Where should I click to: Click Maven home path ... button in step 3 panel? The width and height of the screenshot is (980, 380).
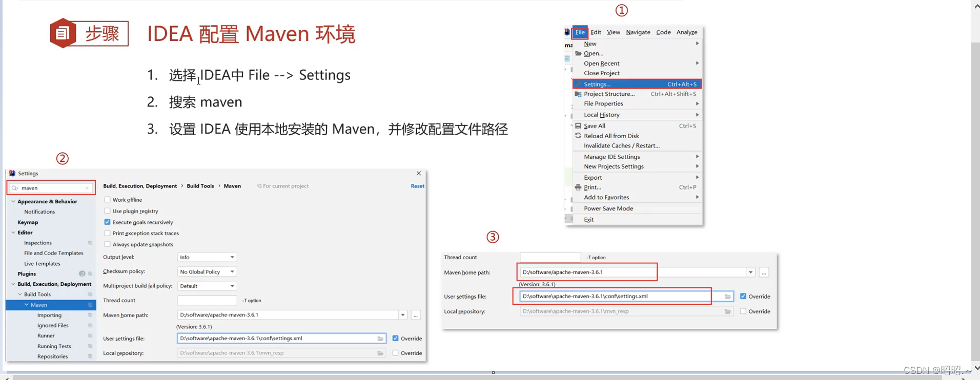coord(764,272)
